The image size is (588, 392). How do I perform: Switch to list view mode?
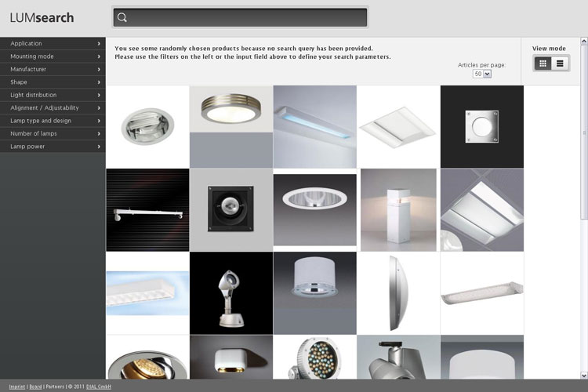[560, 64]
